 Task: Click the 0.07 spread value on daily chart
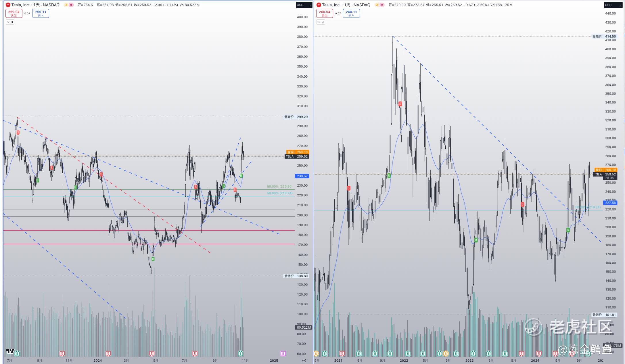pos(27,14)
